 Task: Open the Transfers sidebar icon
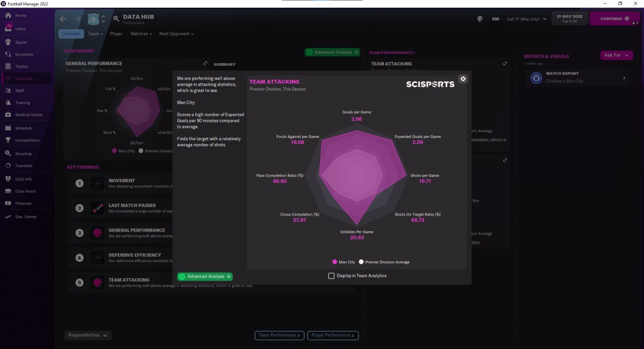pyautogui.click(x=8, y=166)
